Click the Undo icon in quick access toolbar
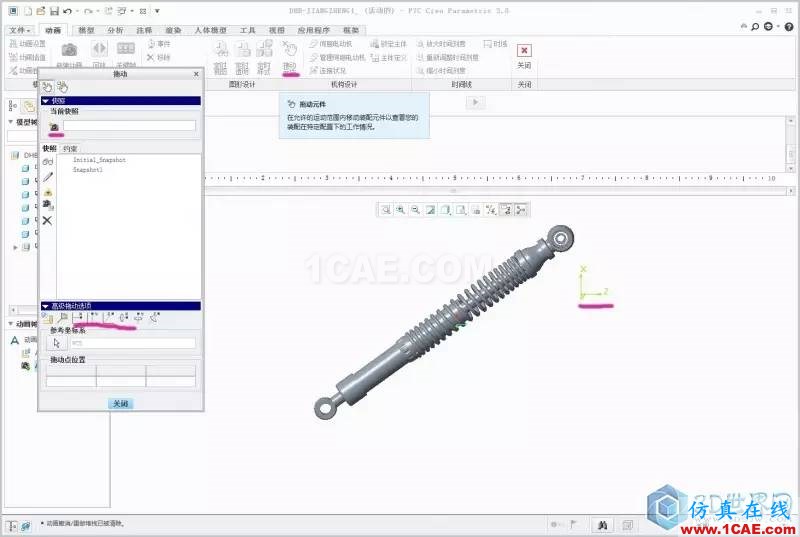This screenshot has height=537, width=800. click(x=67, y=11)
